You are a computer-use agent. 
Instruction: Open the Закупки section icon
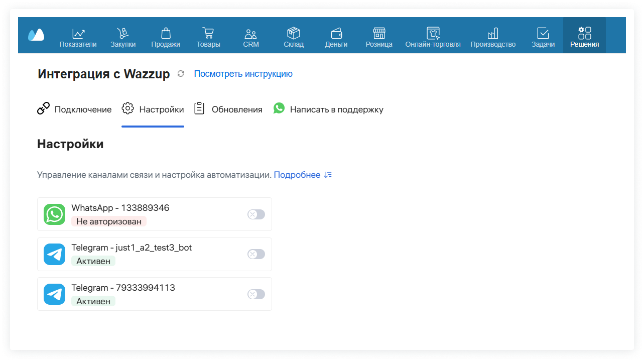click(123, 34)
